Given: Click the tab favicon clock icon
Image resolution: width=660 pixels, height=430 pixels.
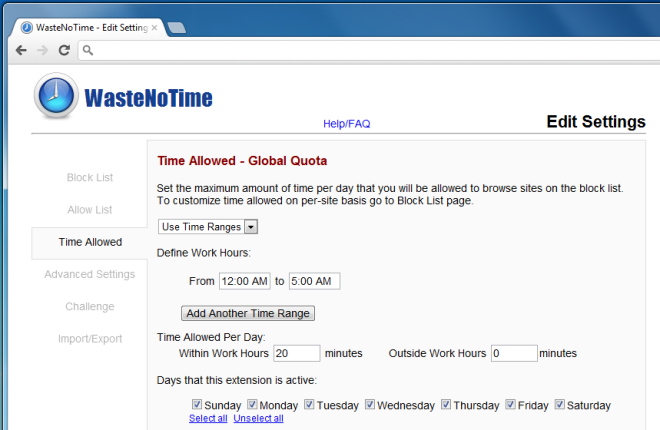Looking at the screenshot, I should [27, 28].
